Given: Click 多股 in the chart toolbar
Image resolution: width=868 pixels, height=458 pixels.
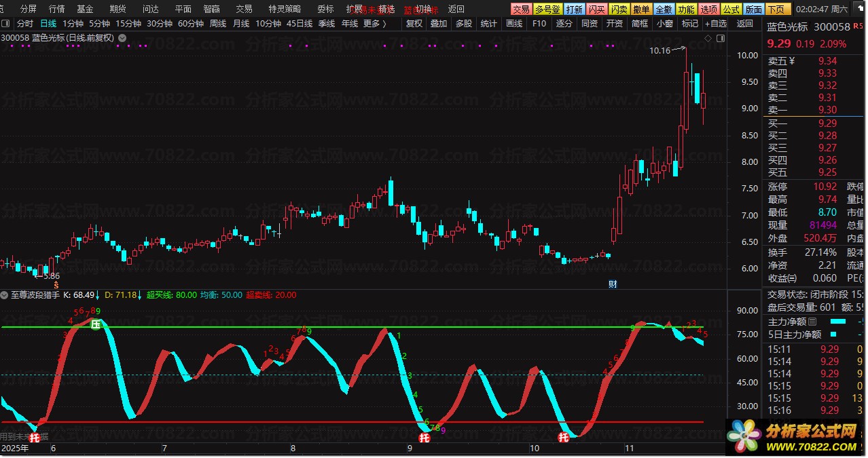Looking at the screenshot, I should (464, 24).
